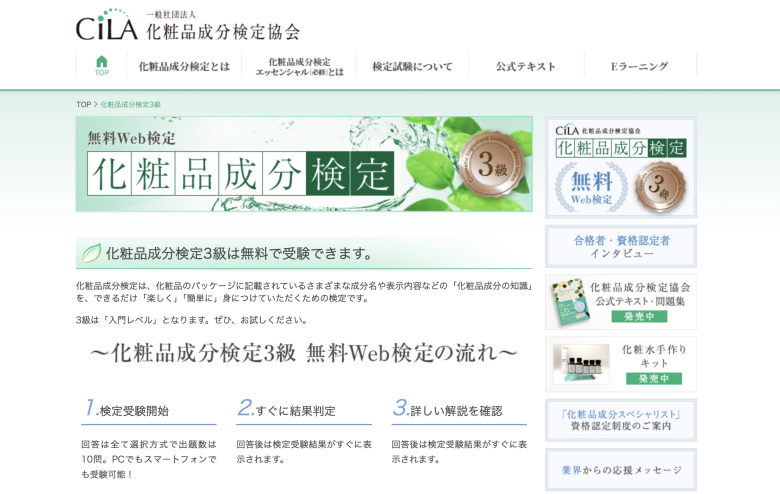Click the 化粧水手作りキット bottles image
Image resolution: width=780 pixels, height=494 pixels.
pos(581,364)
